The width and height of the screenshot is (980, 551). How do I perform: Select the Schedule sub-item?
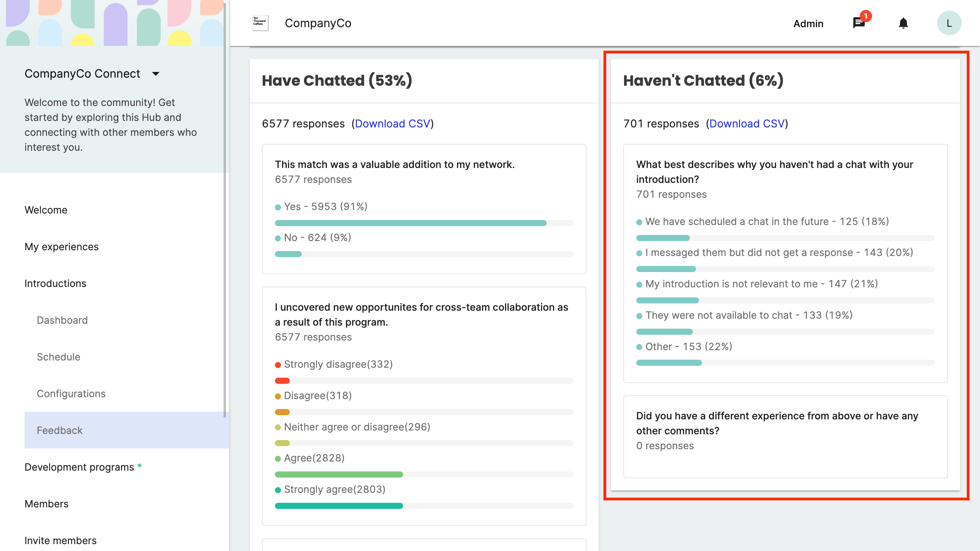(x=59, y=357)
